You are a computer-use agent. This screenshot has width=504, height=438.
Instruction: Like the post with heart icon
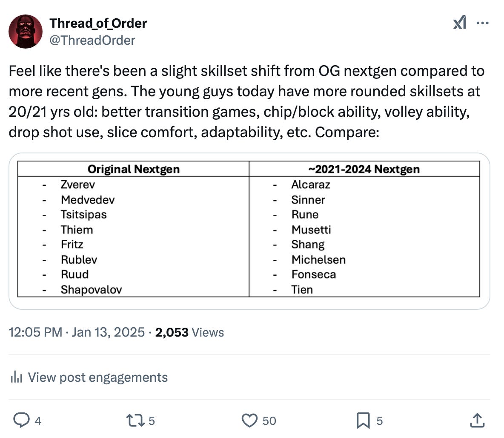coord(249,421)
